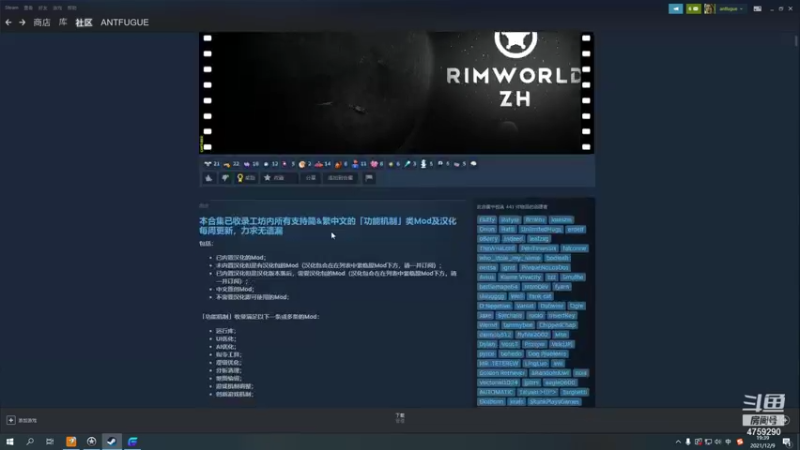Screen dimensions: 800x450
Task: Open the orange taskbar app icon
Action: [71, 441]
